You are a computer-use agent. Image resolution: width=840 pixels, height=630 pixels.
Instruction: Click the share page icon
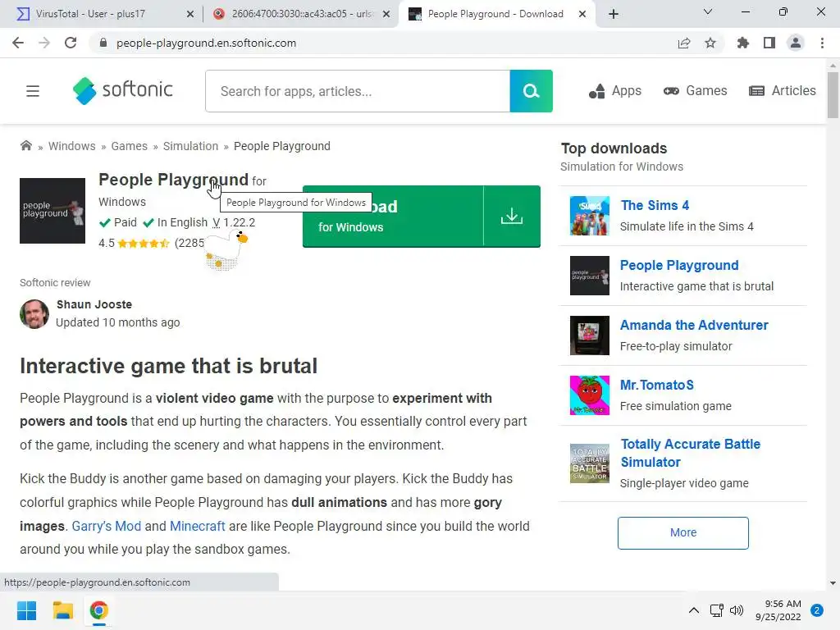point(684,43)
